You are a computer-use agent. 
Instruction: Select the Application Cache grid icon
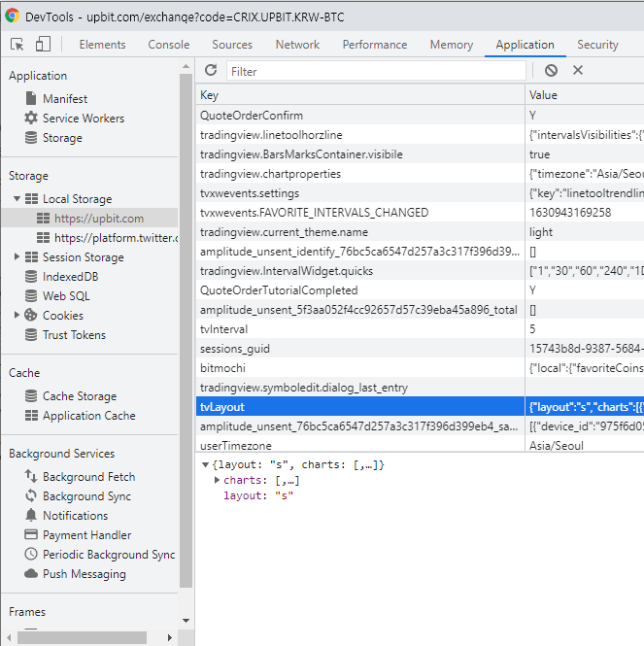[31, 416]
